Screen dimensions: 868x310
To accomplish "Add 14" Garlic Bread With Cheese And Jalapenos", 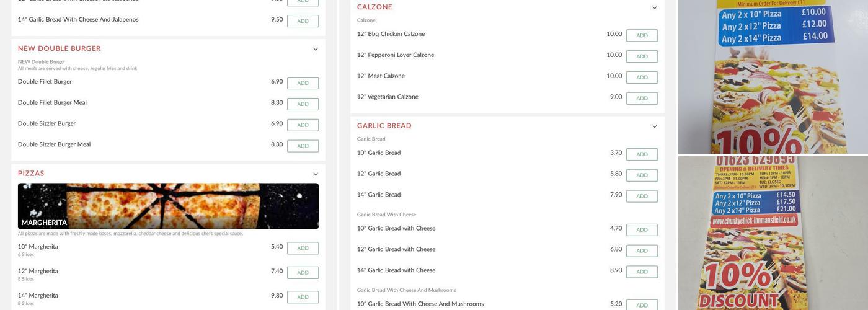I will point(303,21).
